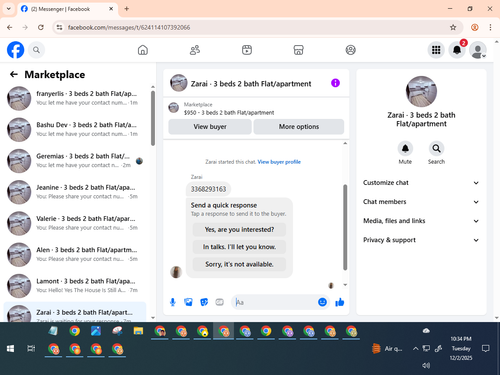
Task: Open the Facebook logo home link
Action: 16,50
